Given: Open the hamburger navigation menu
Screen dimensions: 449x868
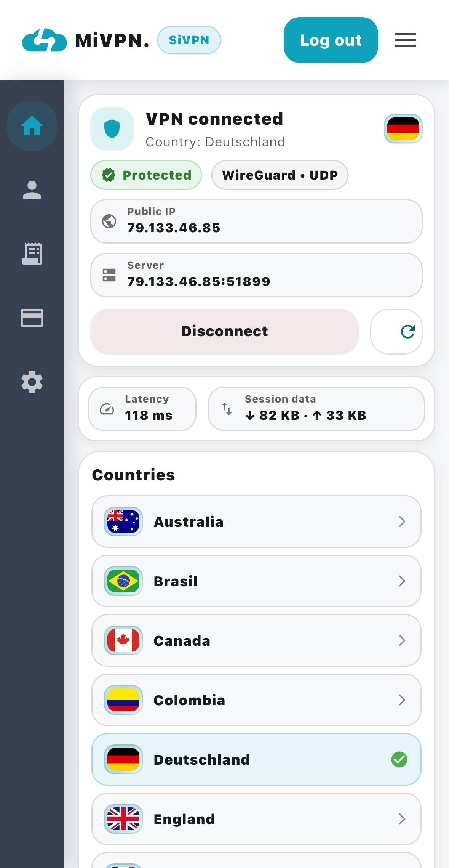Looking at the screenshot, I should pos(405,40).
